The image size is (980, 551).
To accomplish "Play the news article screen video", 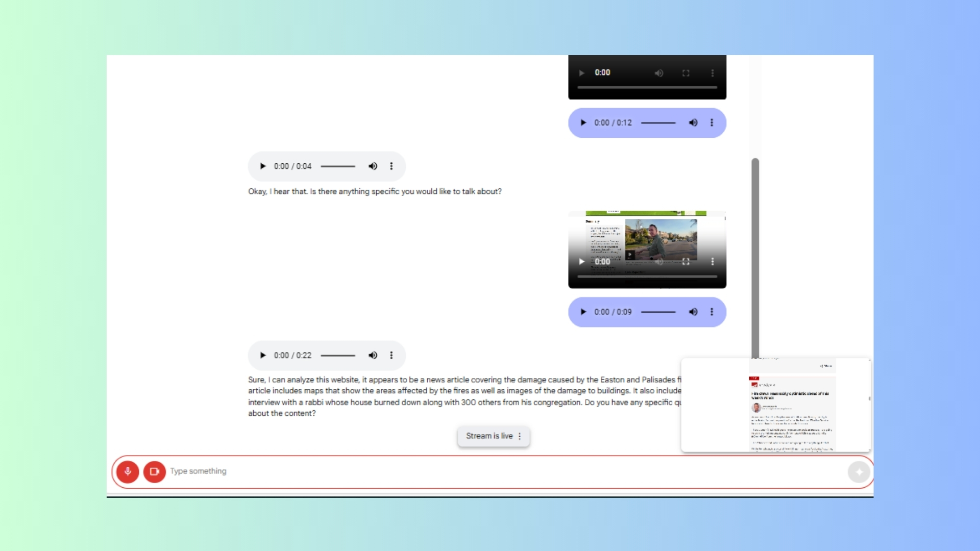I will (581, 262).
